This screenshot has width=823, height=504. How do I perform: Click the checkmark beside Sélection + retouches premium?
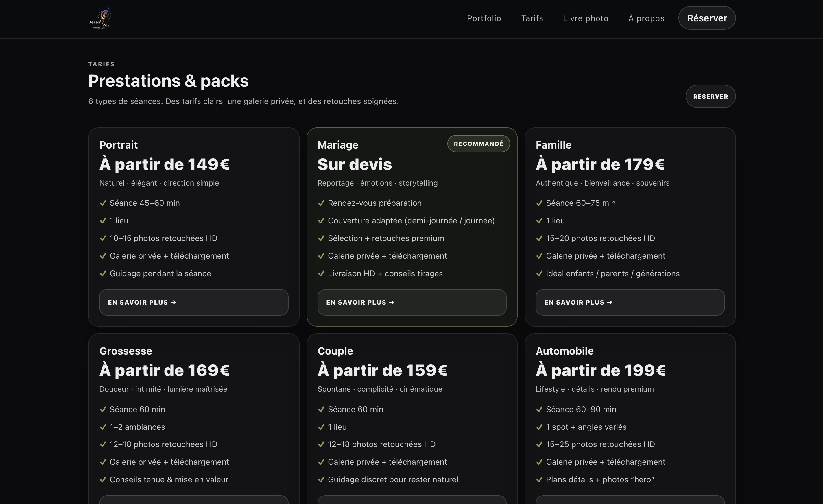pyautogui.click(x=321, y=238)
